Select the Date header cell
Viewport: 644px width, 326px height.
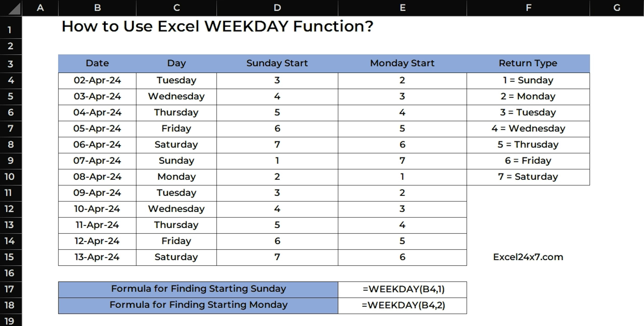(97, 63)
